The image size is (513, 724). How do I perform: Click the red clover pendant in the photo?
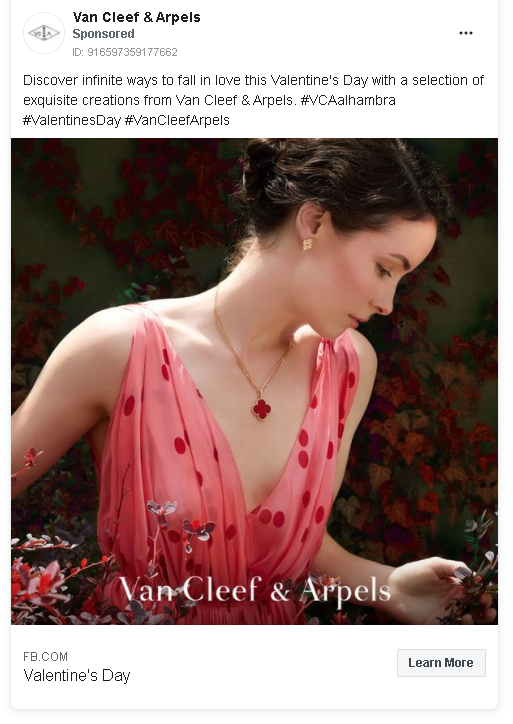pos(261,409)
